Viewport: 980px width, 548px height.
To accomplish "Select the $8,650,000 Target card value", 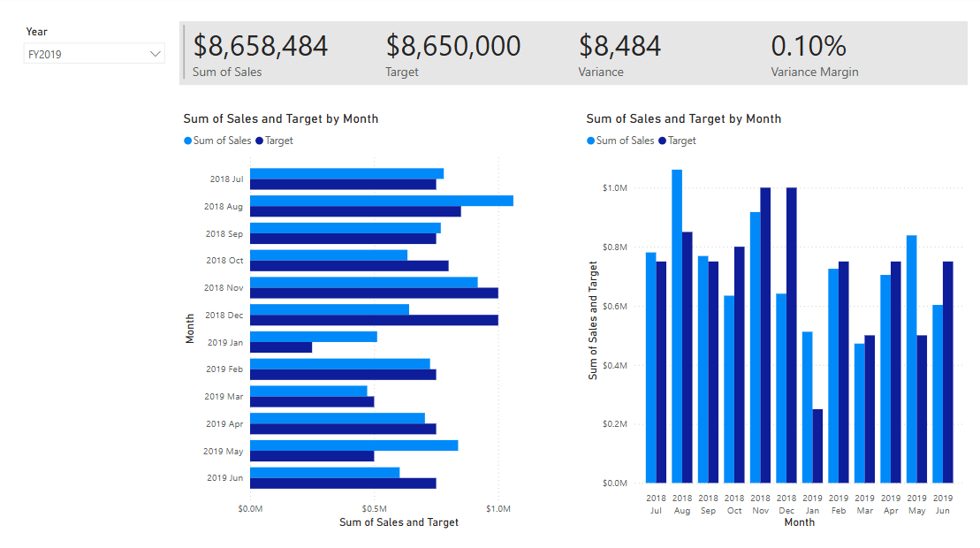I will [x=453, y=46].
